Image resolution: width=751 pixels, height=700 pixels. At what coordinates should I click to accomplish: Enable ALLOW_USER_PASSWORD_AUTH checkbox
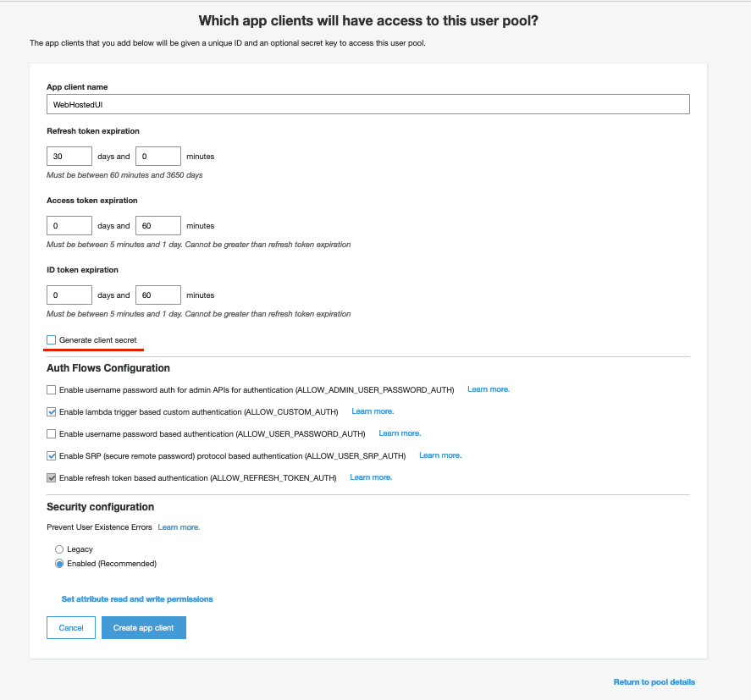click(52, 434)
